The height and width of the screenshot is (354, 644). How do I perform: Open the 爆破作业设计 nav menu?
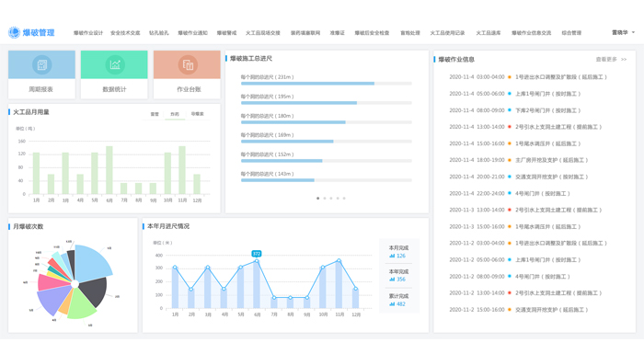pos(88,33)
